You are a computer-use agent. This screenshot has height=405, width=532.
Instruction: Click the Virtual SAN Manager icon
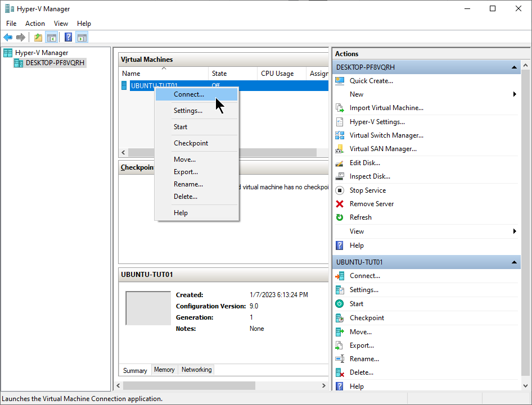point(340,149)
